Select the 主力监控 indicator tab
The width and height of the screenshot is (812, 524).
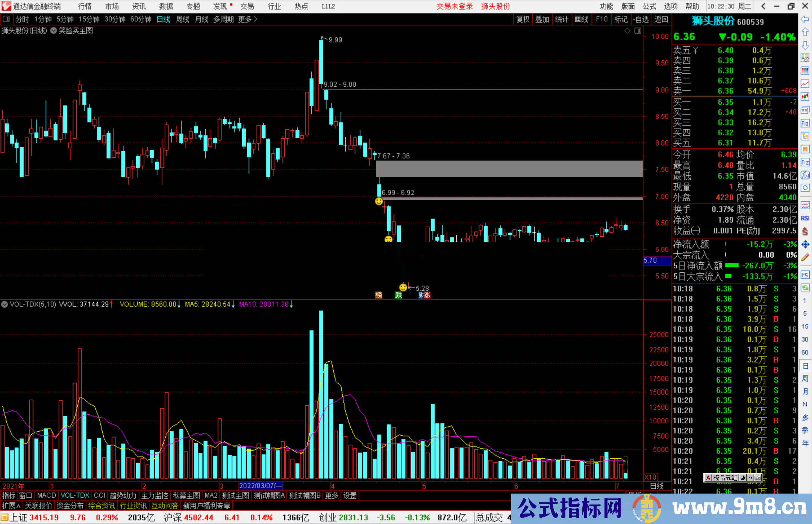point(155,495)
